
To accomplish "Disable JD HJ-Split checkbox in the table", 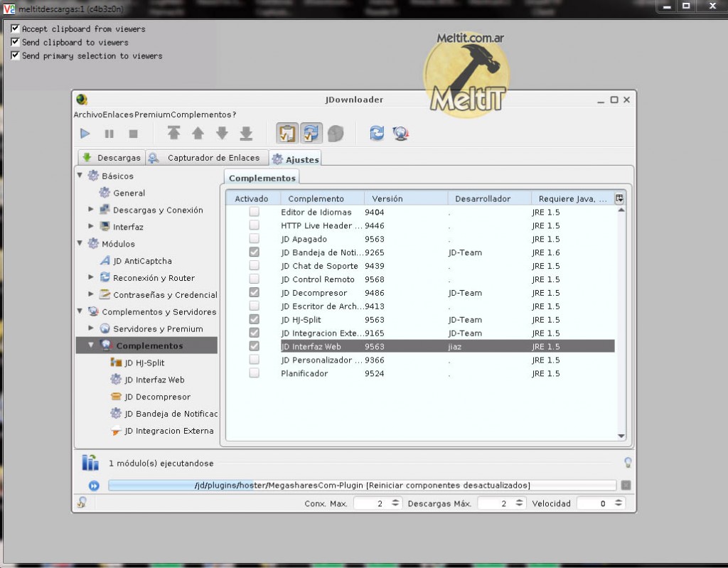I will [x=254, y=319].
